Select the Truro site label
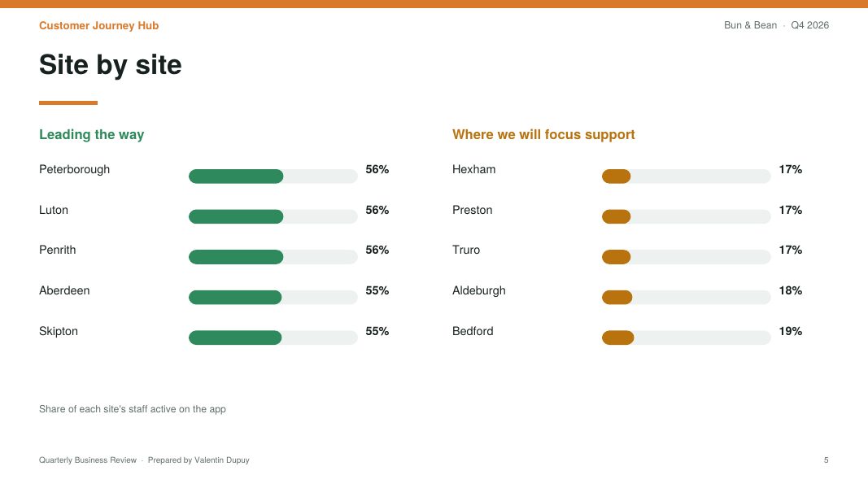Image resolution: width=868 pixels, height=488 pixels. 466,250
